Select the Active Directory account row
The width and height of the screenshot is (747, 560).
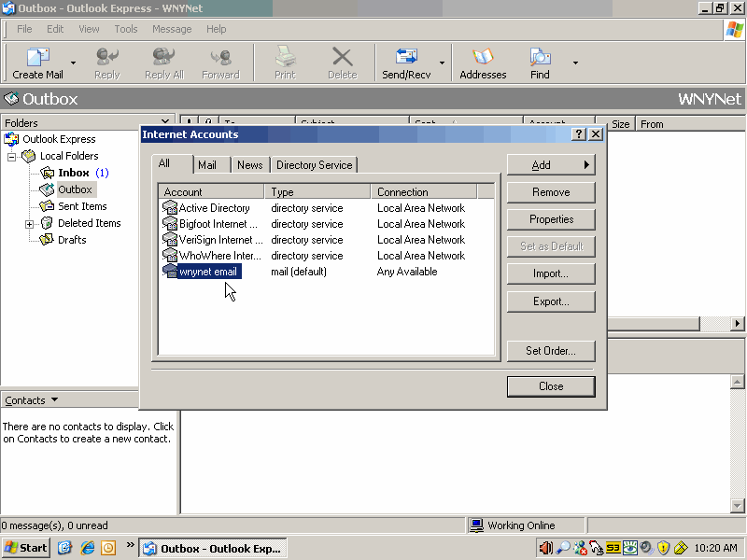coord(326,208)
